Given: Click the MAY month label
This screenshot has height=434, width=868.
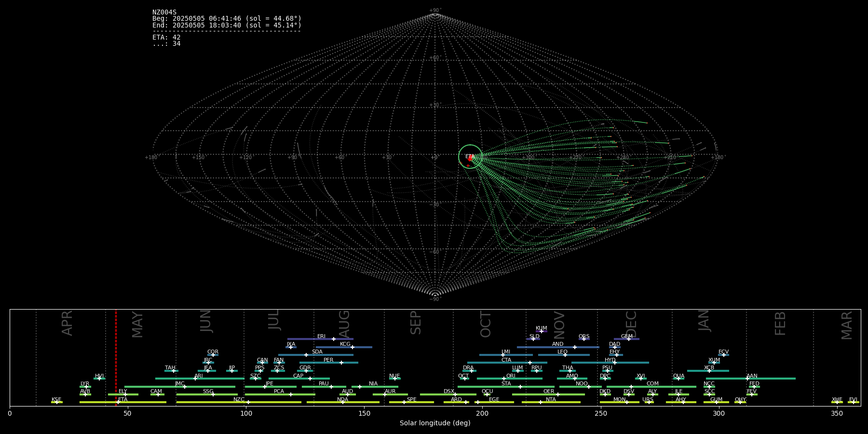Looking at the screenshot, I should (x=137, y=325).
